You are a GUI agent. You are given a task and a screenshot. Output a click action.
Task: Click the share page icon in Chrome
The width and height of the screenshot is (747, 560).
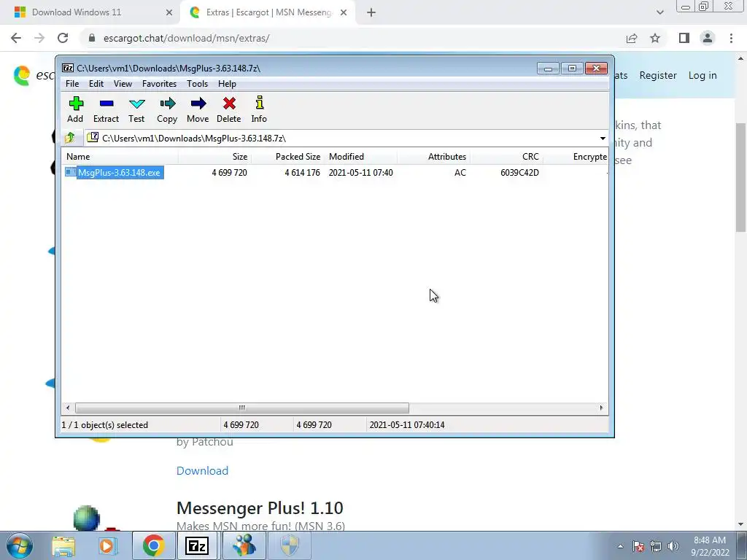coord(632,38)
